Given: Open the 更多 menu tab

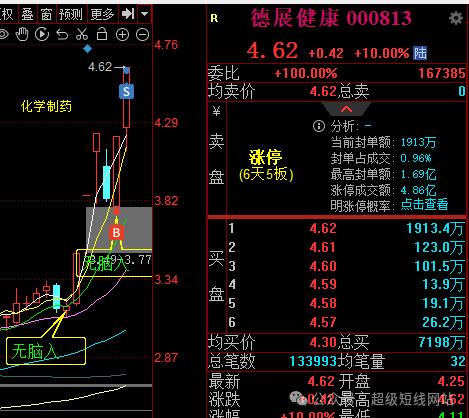Looking at the screenshot, I should coord(102,14).
